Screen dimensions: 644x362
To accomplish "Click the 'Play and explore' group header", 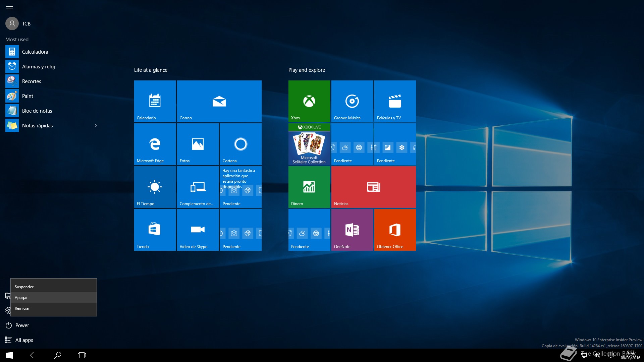I will pyautogui.click(x=307, y=70).
